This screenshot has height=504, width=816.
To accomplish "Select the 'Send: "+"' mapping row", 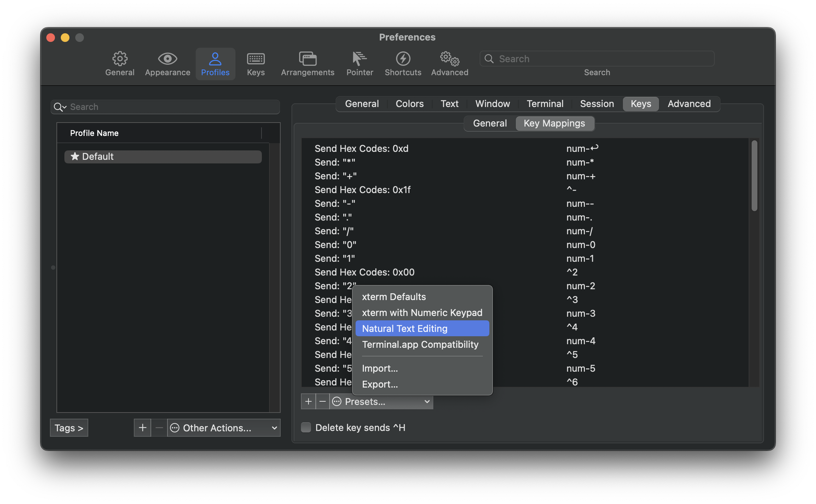I will 524,176.
